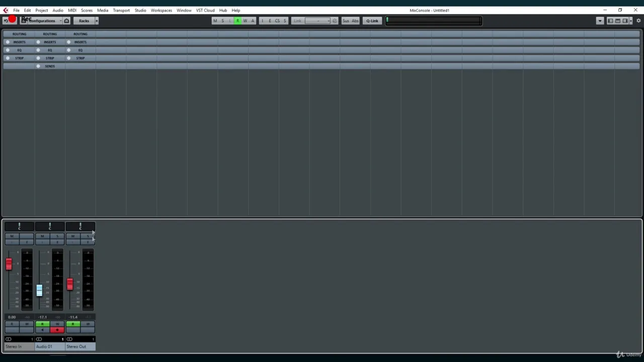Open the MIDI menu
644x362 pixels.
(x=72, y=10)
